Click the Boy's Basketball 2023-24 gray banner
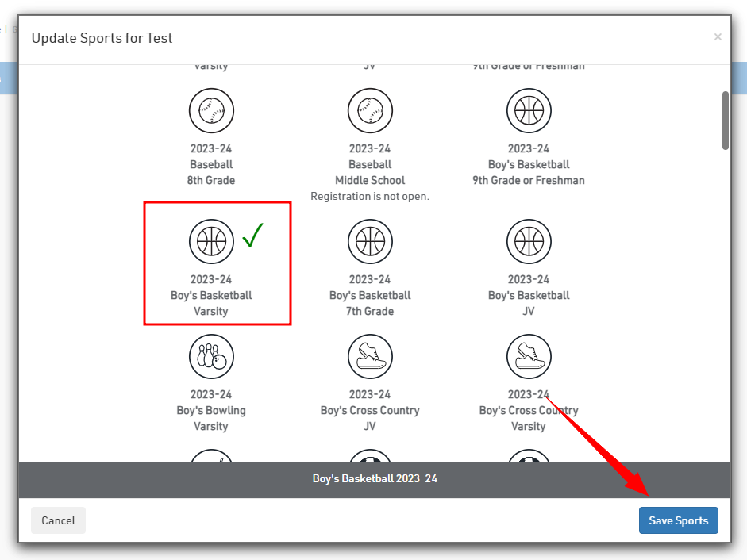747x560 pixels. point(375,479)
